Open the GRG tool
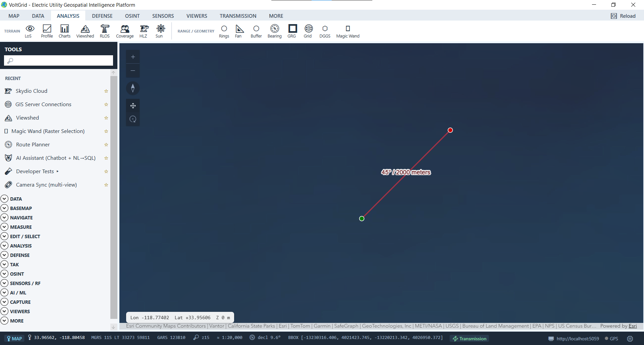644x345 pixels. coord(292,31)
